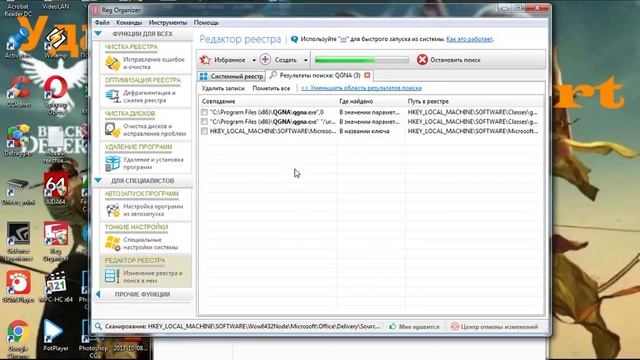640x360 pixels.
Task: Open program uninstall icon (Удаление программ)
Action: [x=113, y=163]
